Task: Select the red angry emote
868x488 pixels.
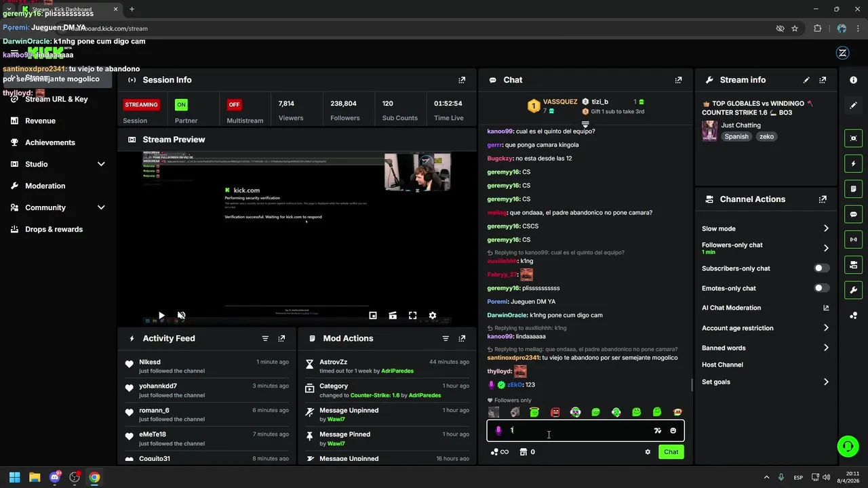Action: 555,412
